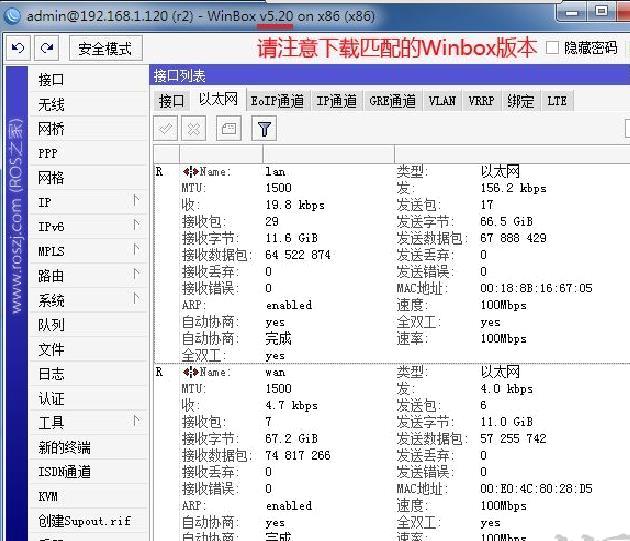Select the VRRP tab
Image resolution: width=630 pixels, height=541 pixels.
pos(481,101)
